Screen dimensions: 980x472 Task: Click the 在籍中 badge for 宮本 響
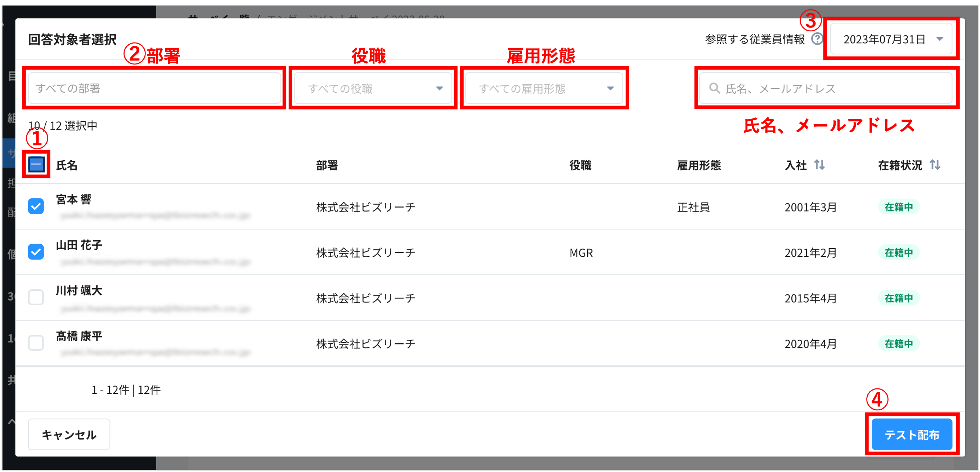tap(899, 207)
